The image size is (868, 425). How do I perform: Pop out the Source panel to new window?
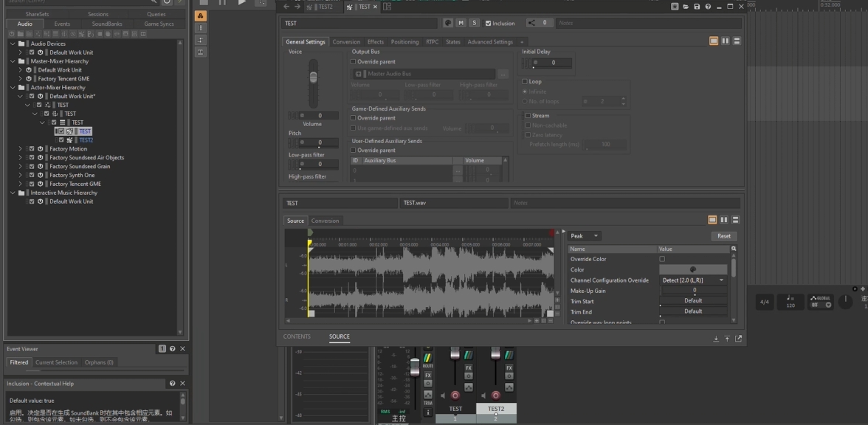[738, 338]
